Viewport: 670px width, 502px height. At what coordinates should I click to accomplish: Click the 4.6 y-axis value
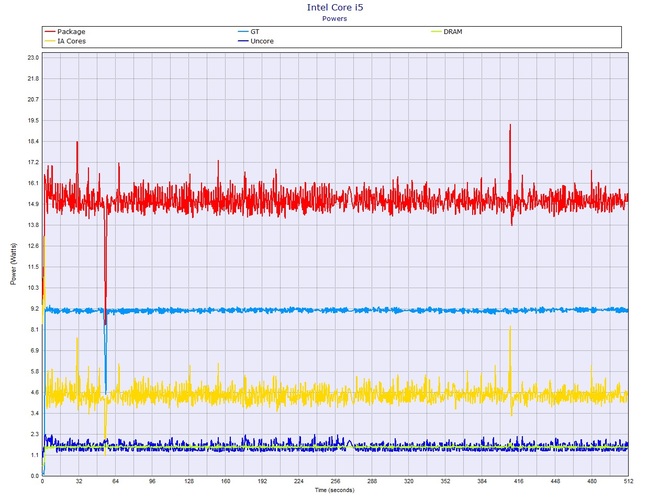[35, 393]
